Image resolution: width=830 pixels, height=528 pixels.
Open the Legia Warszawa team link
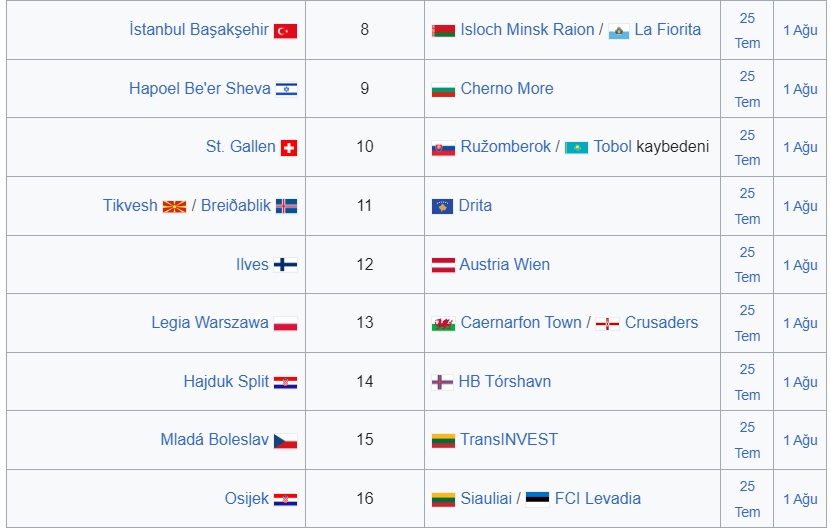pos(210,323)
